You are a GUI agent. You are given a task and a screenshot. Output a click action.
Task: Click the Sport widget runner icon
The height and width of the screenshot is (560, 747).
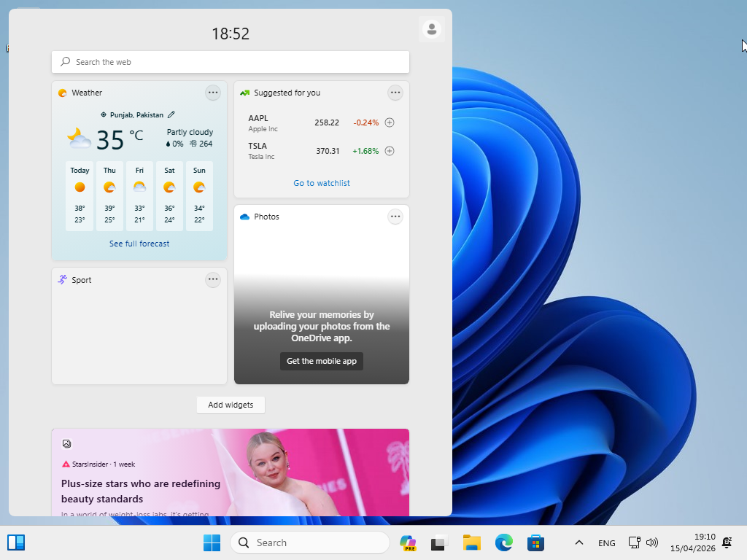63,279
